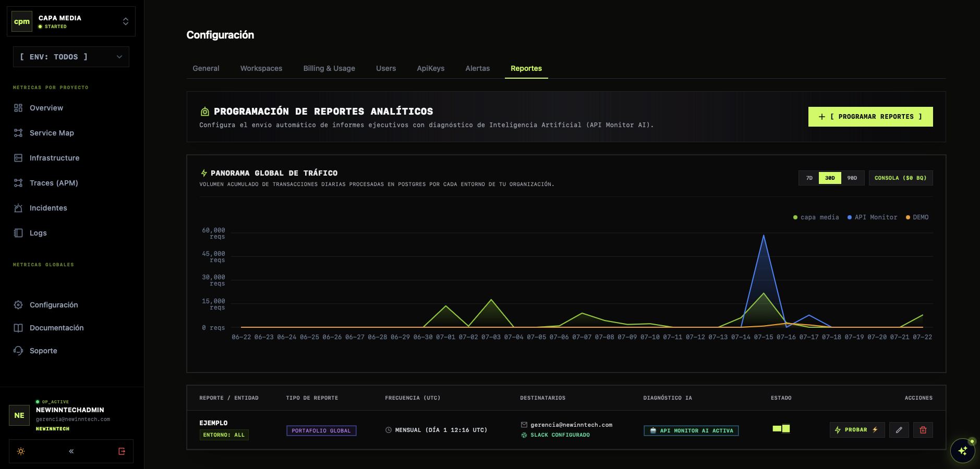Image resolution: width=980 pixels, height=469 pixels.
Task: Click the MENSUAL (DÍA 1 12:16 UTC) frequency
Action: [441, 430]
